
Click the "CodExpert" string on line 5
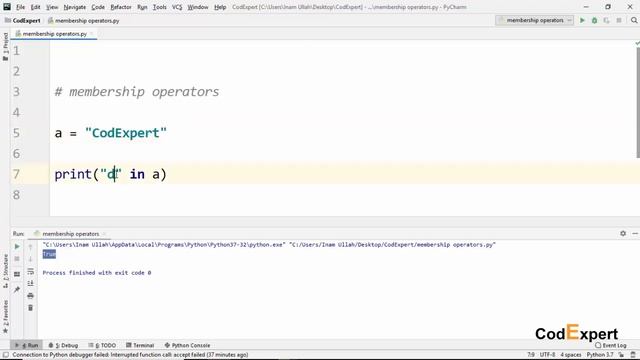(x=126, y=133)
